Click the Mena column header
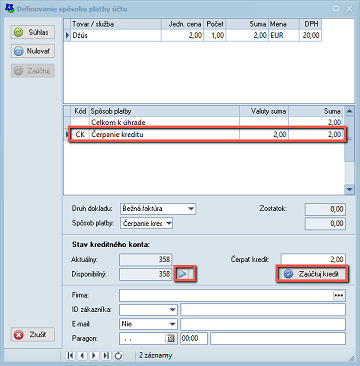This screenshot has width=360, height=366. 284,24
